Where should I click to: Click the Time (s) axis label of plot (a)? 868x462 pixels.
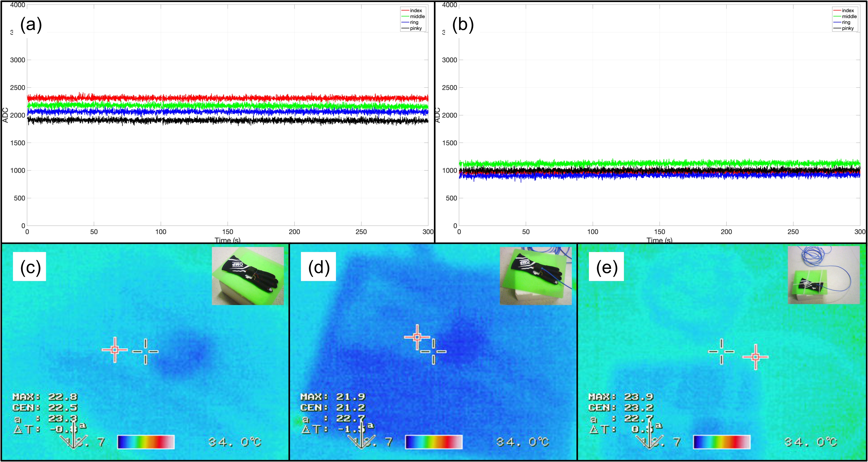point(227,240)
